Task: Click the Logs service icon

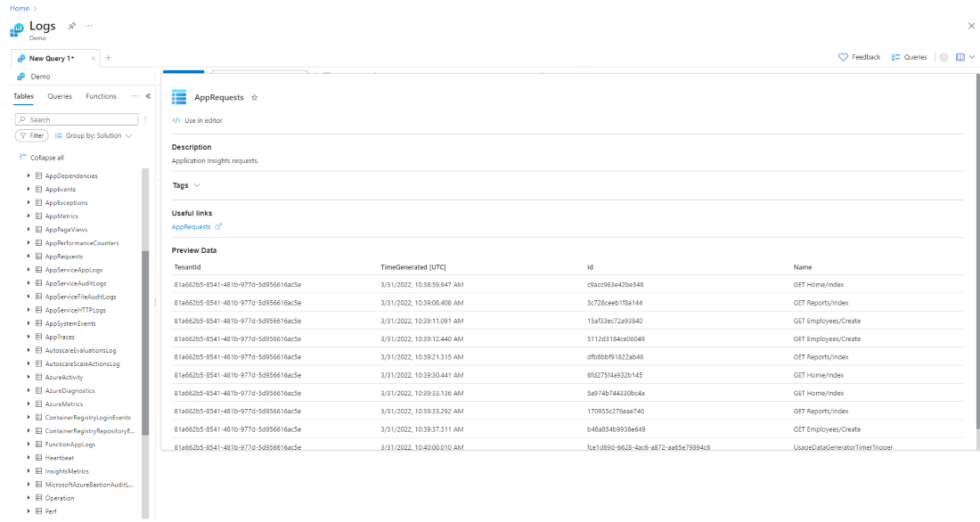Action: click(17, 29)
